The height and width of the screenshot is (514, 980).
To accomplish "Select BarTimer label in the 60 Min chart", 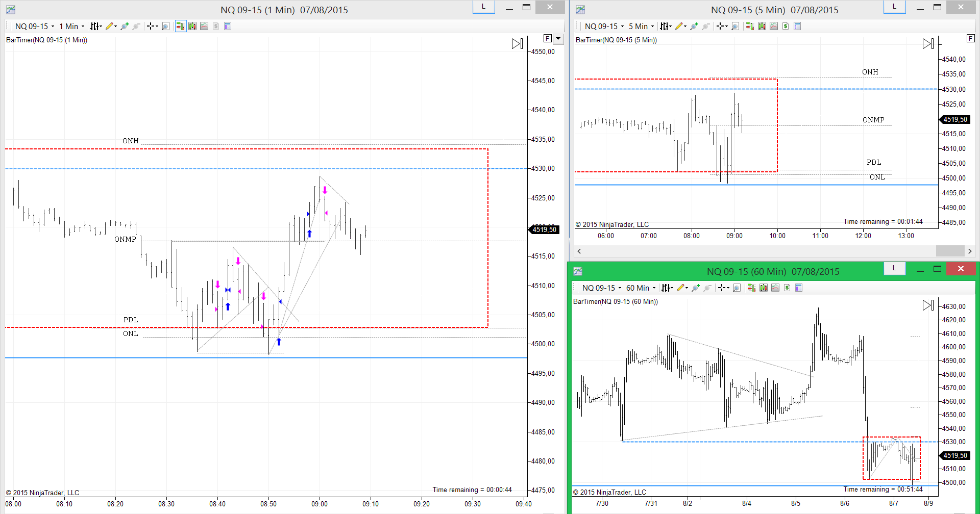I will (616, 301).
